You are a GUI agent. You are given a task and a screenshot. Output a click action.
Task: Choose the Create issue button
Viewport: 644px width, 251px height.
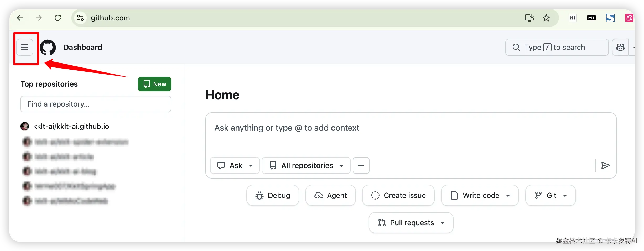click(x=398, y=195)
